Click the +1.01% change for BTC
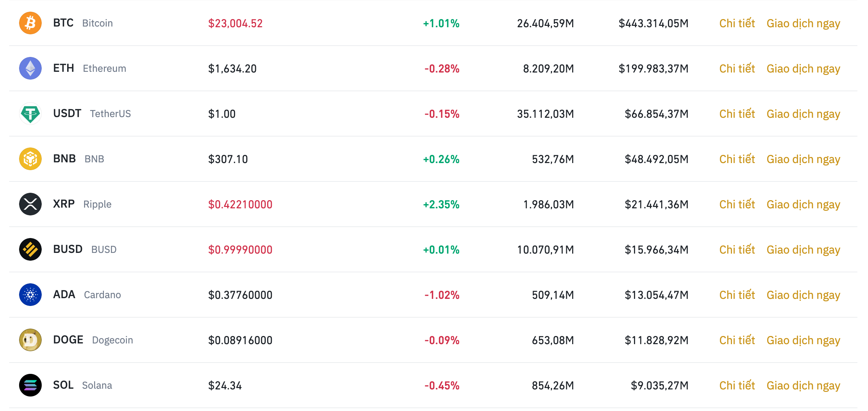The image size is (868, 411). click(441, 23)
